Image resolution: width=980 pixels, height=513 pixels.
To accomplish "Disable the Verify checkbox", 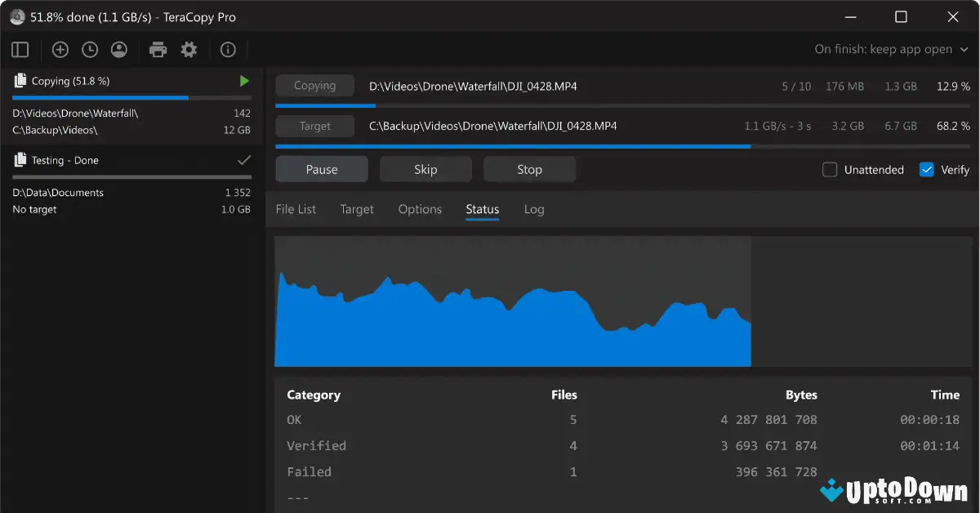I will pyautogui.click(x=925, y=169).
